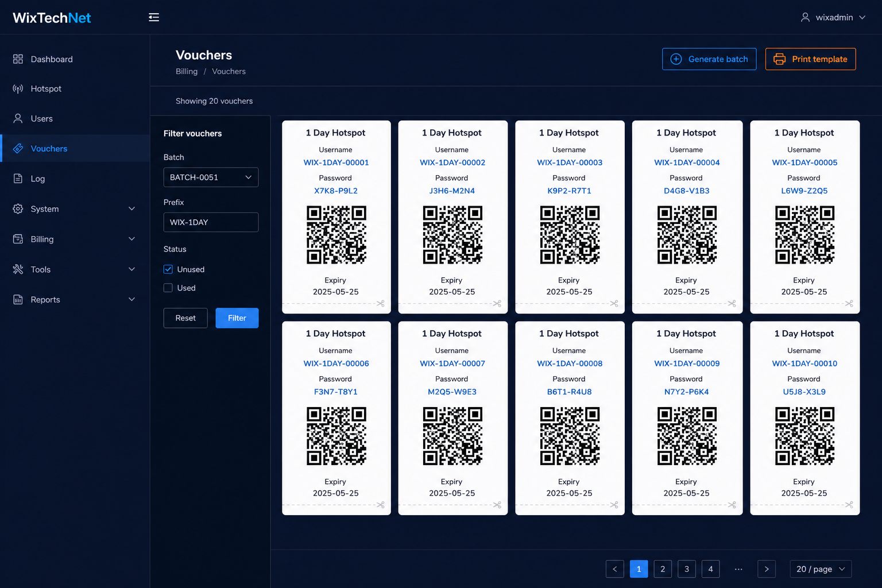Image resolution: width=882 pixels, height=588 pixels.
Task: Toggle sidebar with the collapse menu icon
Action: [154, 17]
